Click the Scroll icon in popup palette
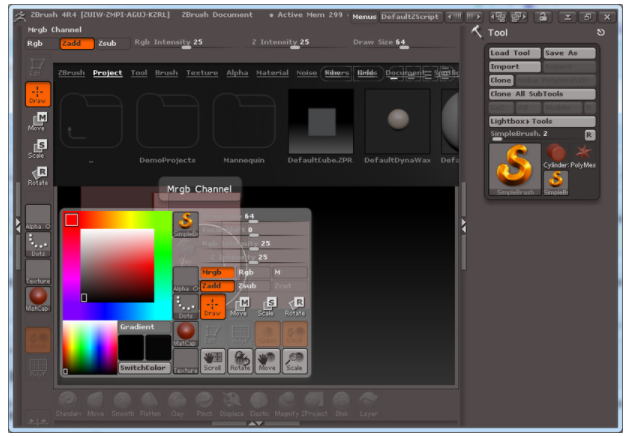This screenshot has width=627, height=436. point(213,361)
